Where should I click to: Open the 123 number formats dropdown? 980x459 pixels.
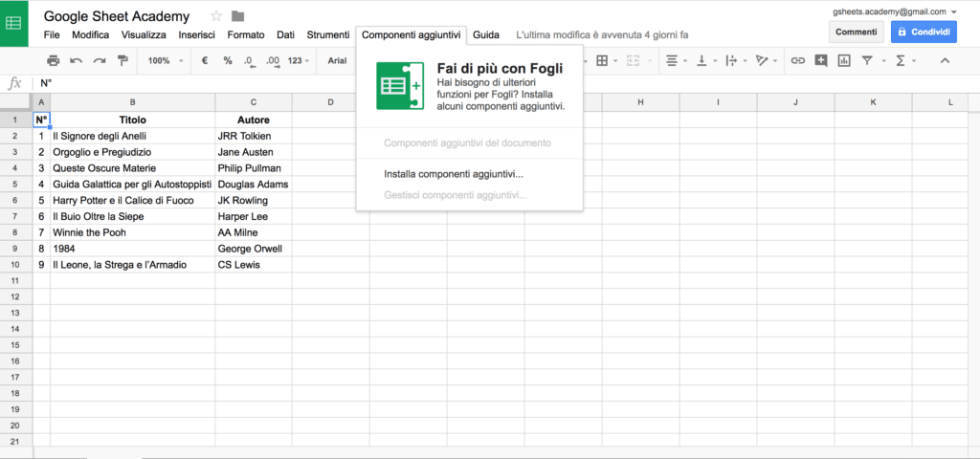pos(299,60)
